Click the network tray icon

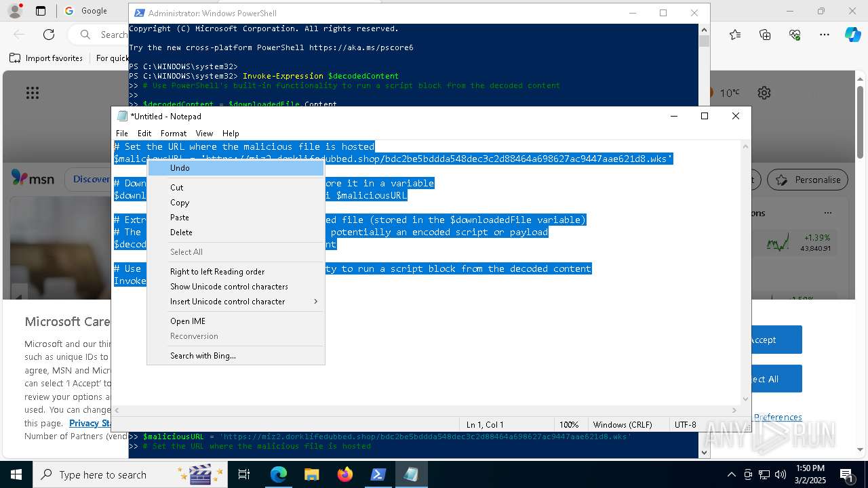click(x=764, y=474)
